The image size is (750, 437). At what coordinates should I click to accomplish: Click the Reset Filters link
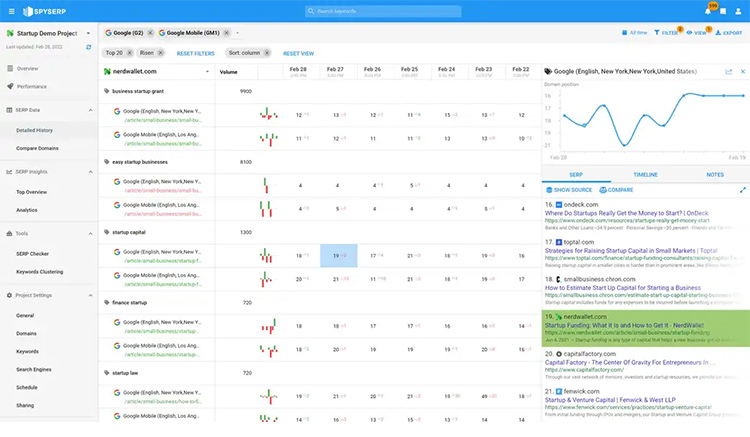pos(195,53)
